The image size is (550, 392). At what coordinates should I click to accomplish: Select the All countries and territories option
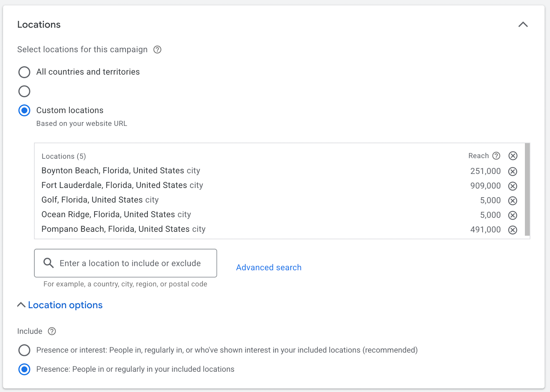(24, 72)
